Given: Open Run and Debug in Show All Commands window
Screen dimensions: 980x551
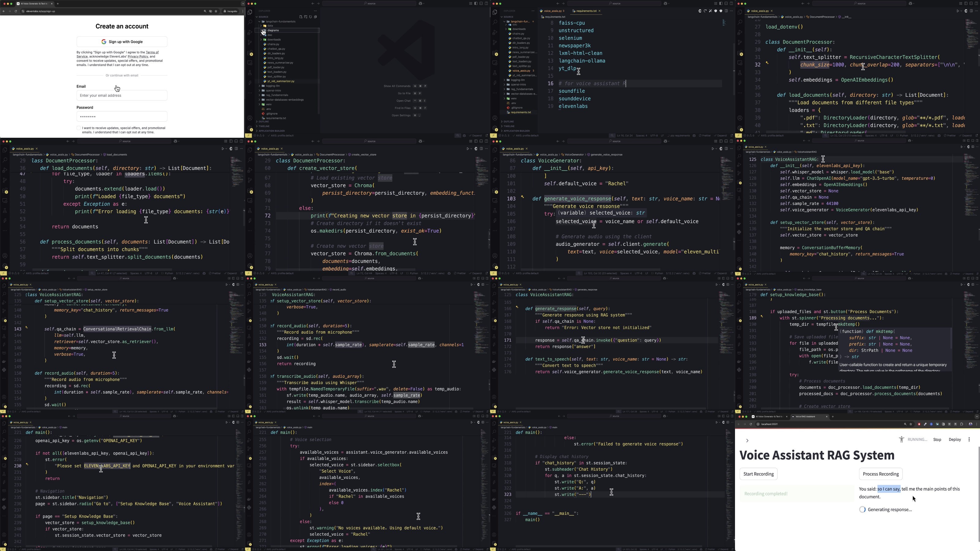Looking at the screenshot, I should click(250, 32).
